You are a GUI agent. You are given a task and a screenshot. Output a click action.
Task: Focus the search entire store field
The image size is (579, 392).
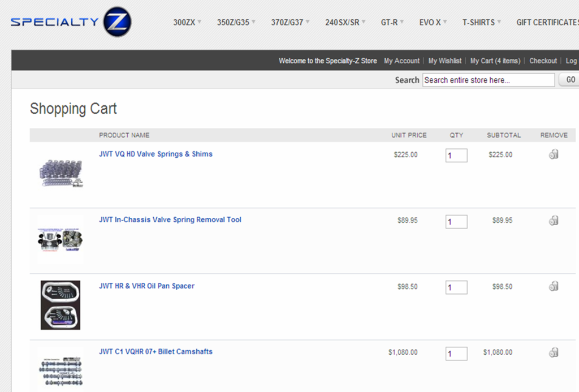click(x=489, y=80)
